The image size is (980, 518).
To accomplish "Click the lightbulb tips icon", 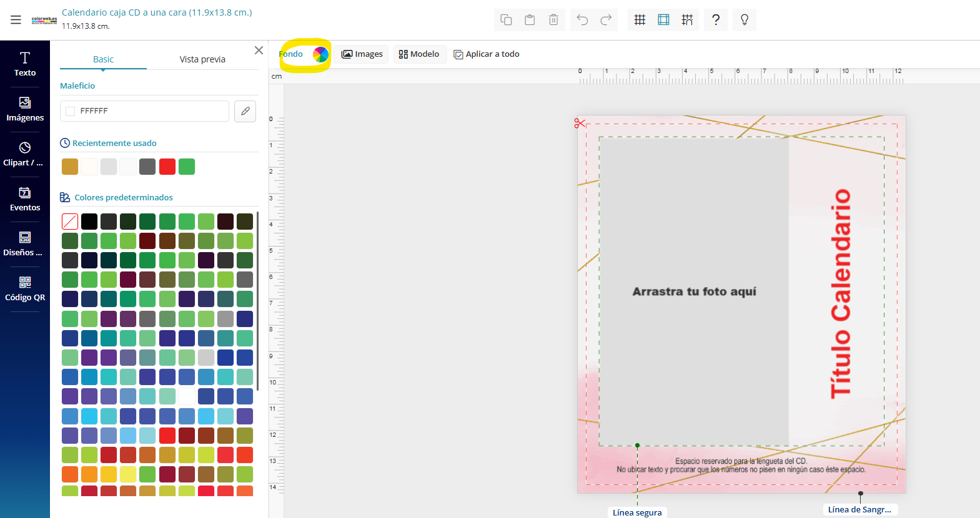I will coord(745,20).
